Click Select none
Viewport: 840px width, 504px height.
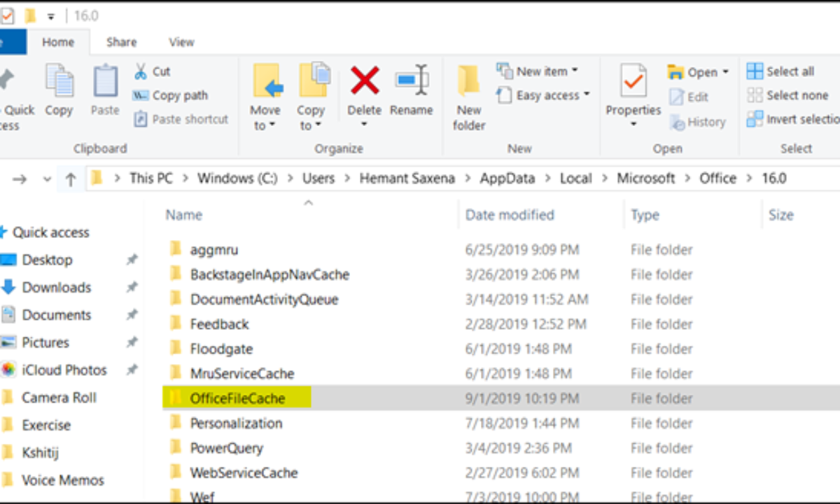point(787,95)
